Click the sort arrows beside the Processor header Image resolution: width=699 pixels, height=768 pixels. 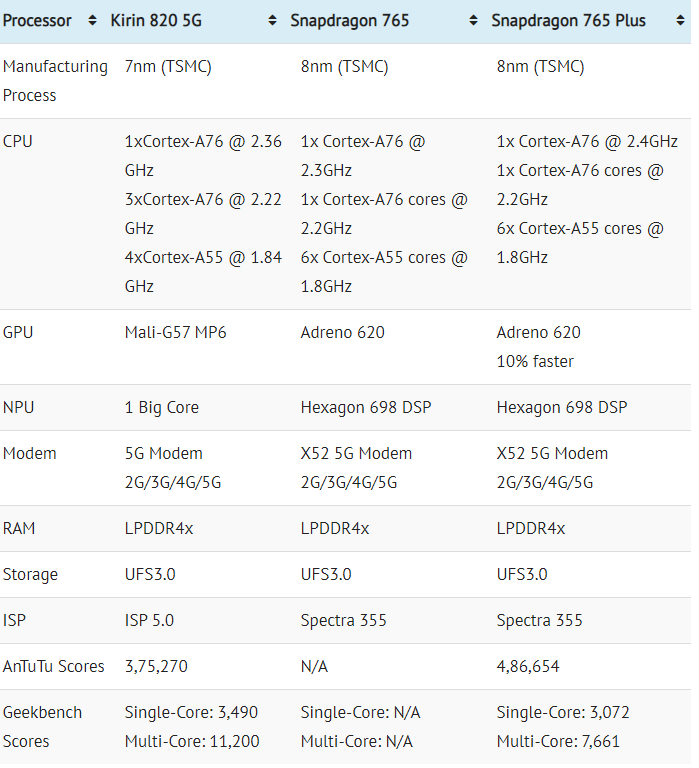93,21
